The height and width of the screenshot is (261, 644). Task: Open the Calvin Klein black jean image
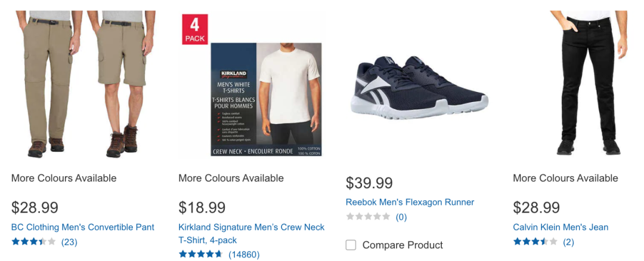click(587, 84)
